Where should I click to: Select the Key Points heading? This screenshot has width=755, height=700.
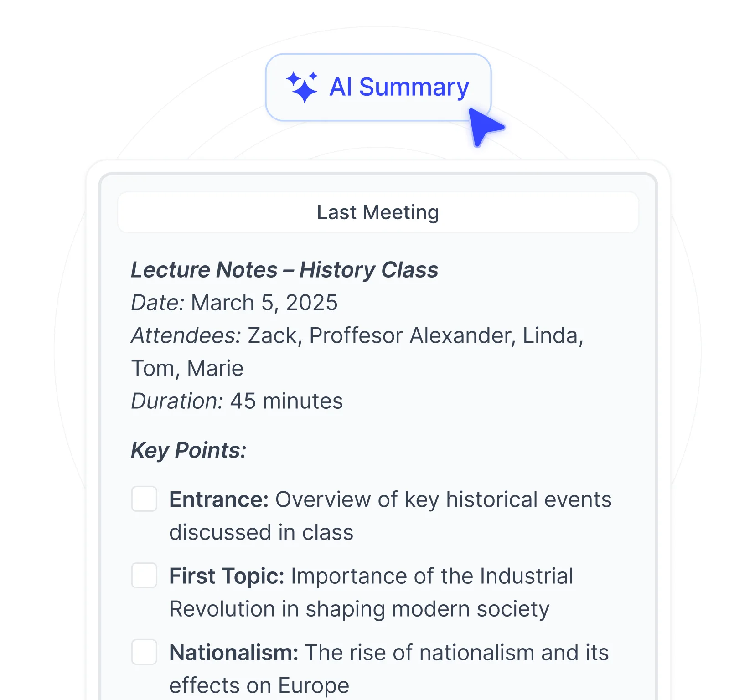tap(189, 450)
